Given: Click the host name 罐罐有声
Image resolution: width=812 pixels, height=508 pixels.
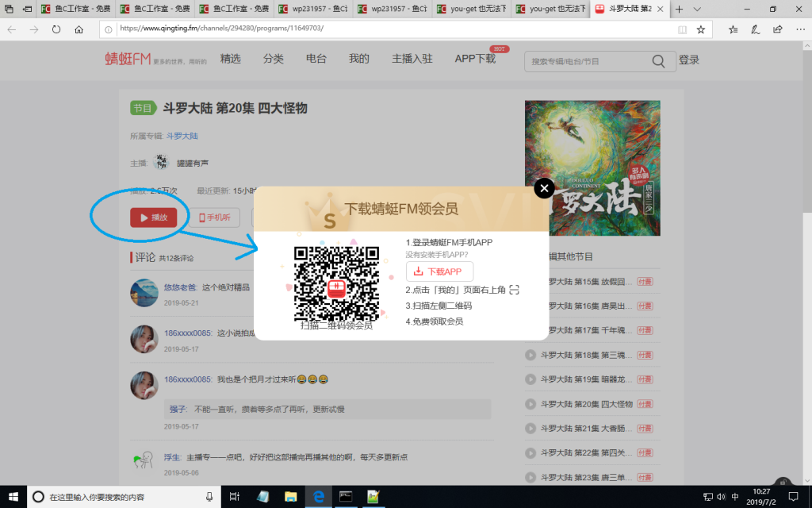Looking at the screenshot, I should coord(193,164).
